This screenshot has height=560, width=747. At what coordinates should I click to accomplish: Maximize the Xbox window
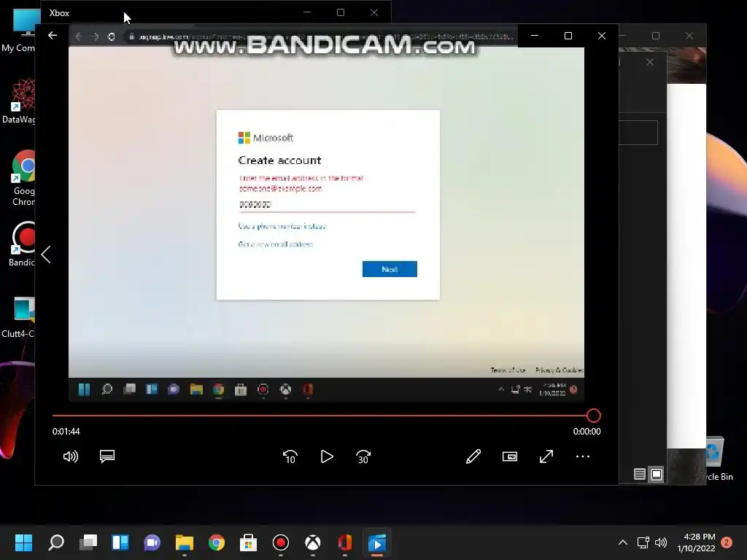[341, 12]
